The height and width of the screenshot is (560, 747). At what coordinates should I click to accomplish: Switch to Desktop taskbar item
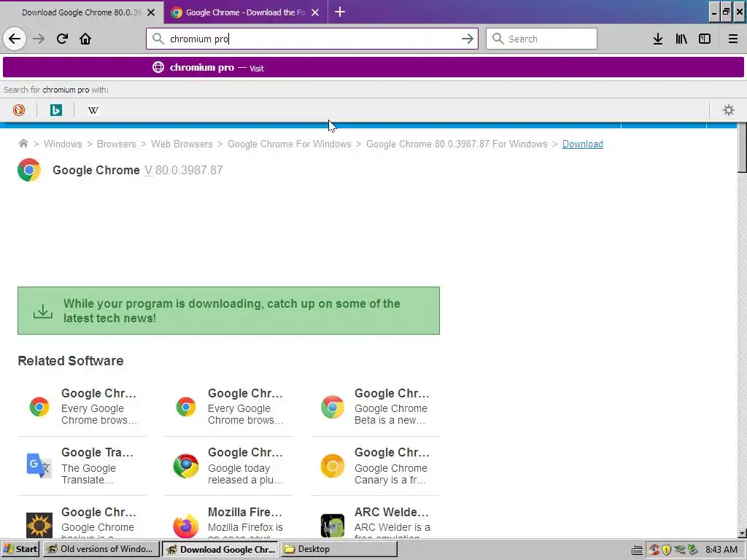(x=339, y=549)
